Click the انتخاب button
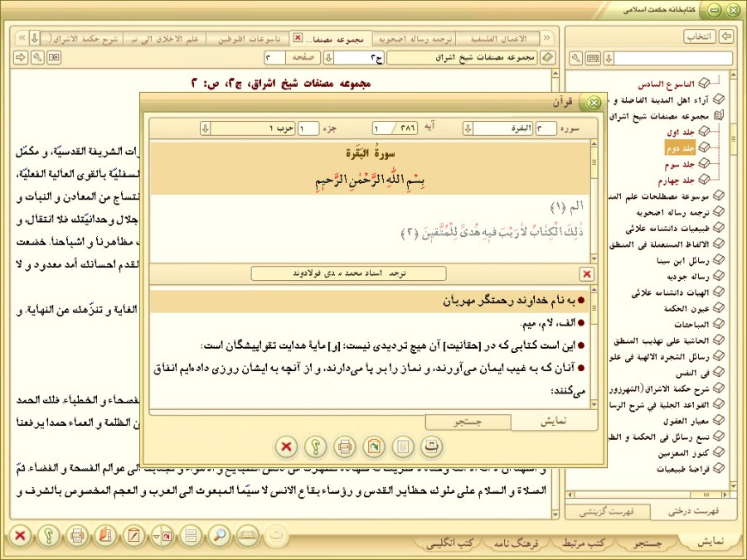Screen dimensions: 747x560 (700, 36)
